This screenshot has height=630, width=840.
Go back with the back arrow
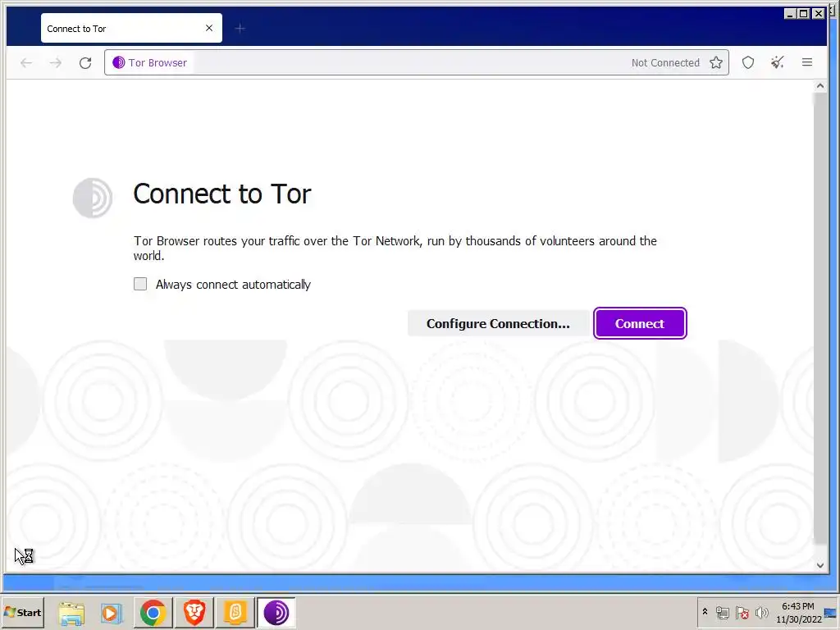click(x=26, y=62)
